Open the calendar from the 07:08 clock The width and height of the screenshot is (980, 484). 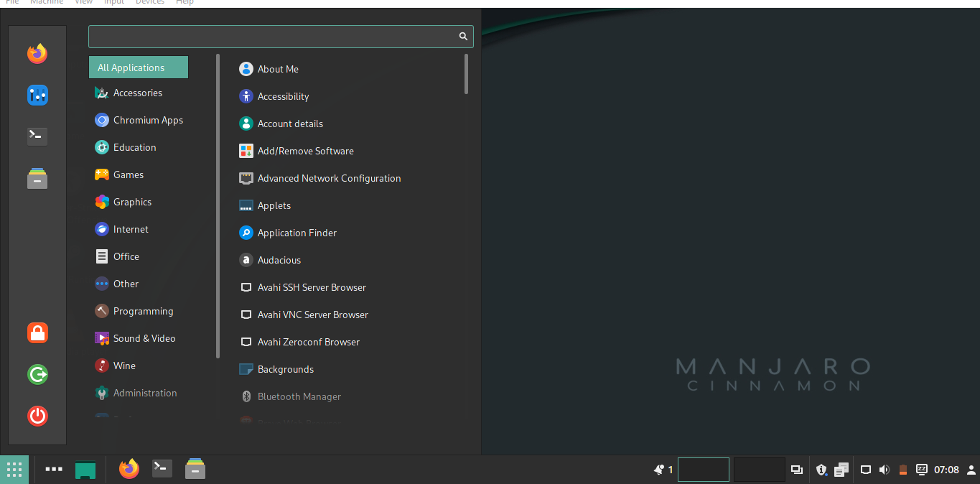[x=946, y=470]
